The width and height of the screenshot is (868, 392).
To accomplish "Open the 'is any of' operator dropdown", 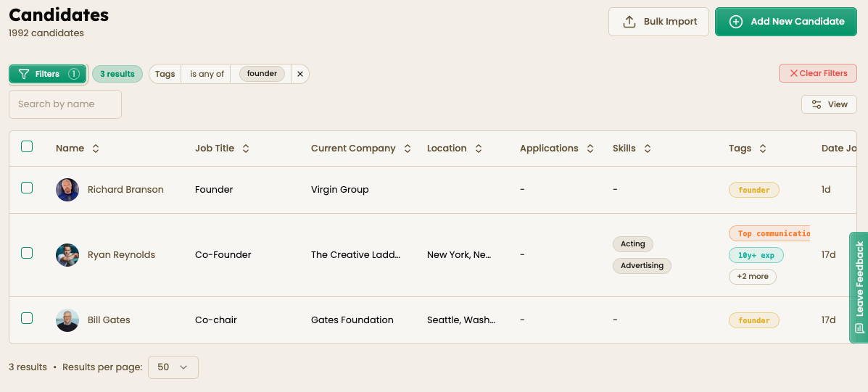I will pos(207,74).
